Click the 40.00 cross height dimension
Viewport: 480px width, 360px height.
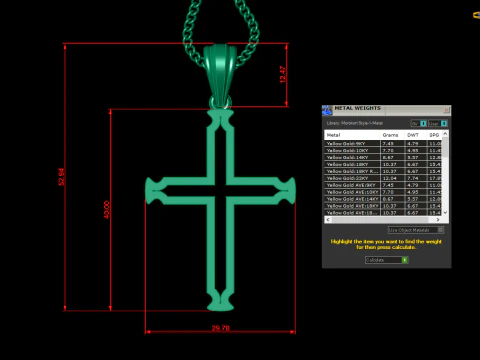[107, 210]
